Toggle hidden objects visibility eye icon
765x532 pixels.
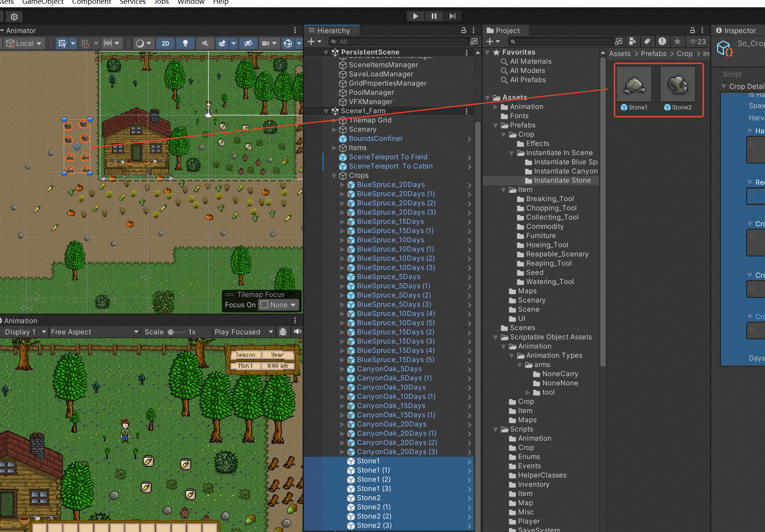[248, 43]
